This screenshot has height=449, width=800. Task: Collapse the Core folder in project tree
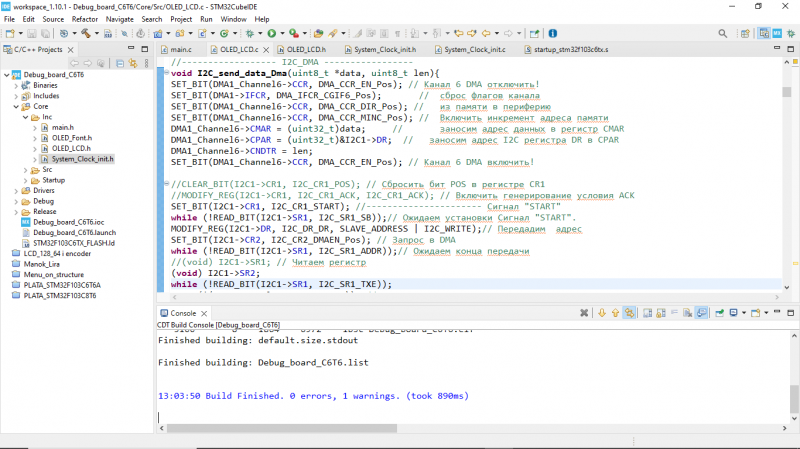17,105
